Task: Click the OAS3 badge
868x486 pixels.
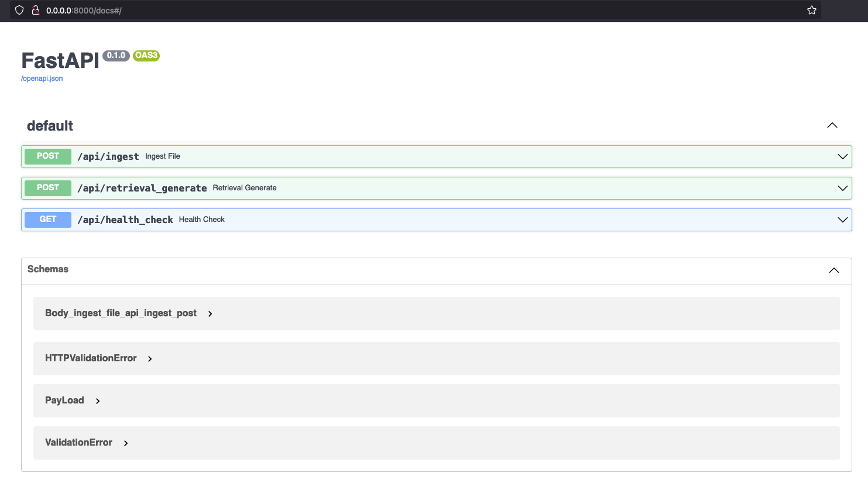Action: pyautogui.click(x=146, y=56)
